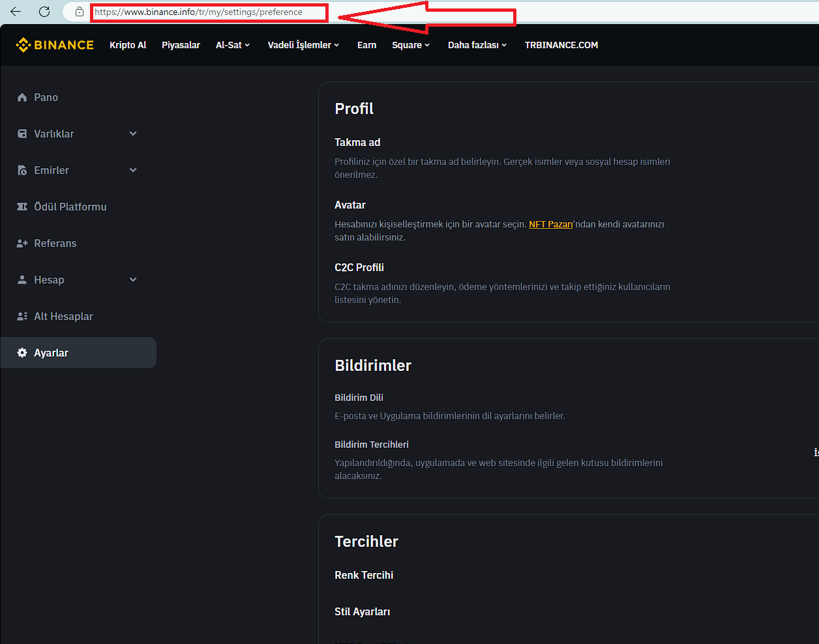This screenshot has height=644, width=819.
Task: Open TRBINANCE.COM in top navigation
Action: point(561,45)
